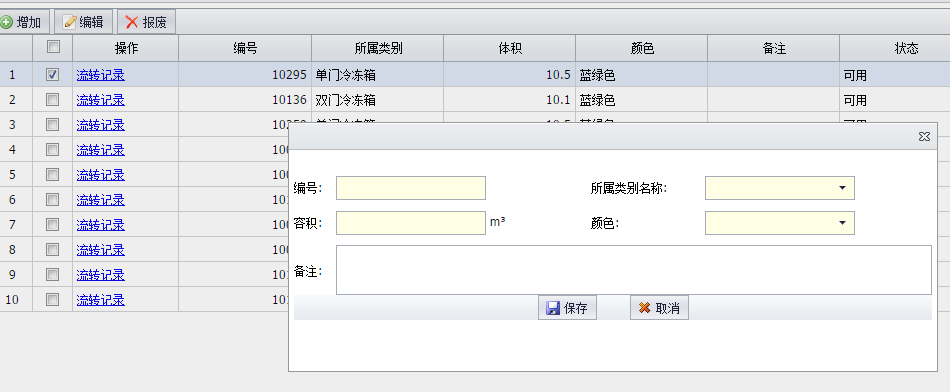Open 流转记录 link in row 1
950x392 pixels.
pyautogui.click(x=101, y=75)
